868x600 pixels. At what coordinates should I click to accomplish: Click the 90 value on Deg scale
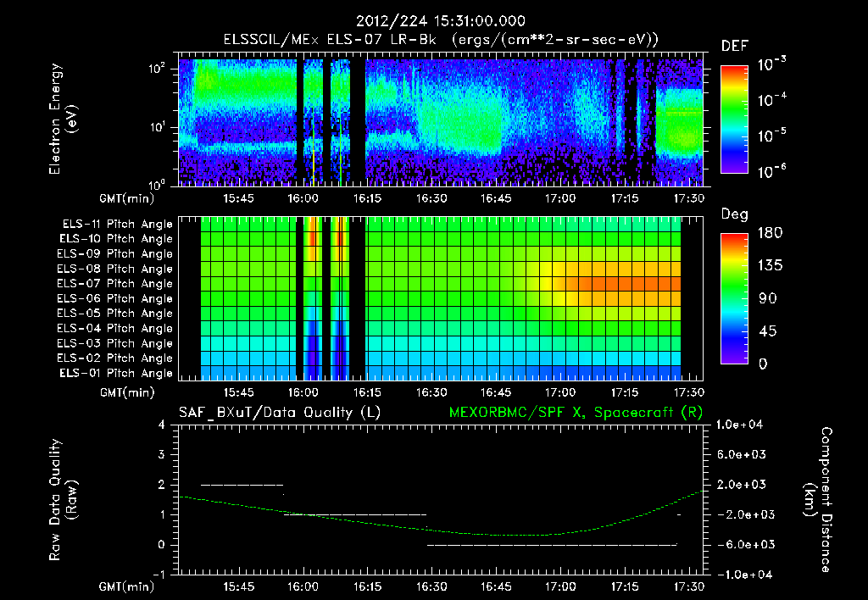pyautogui.click(x=766, y=298)
